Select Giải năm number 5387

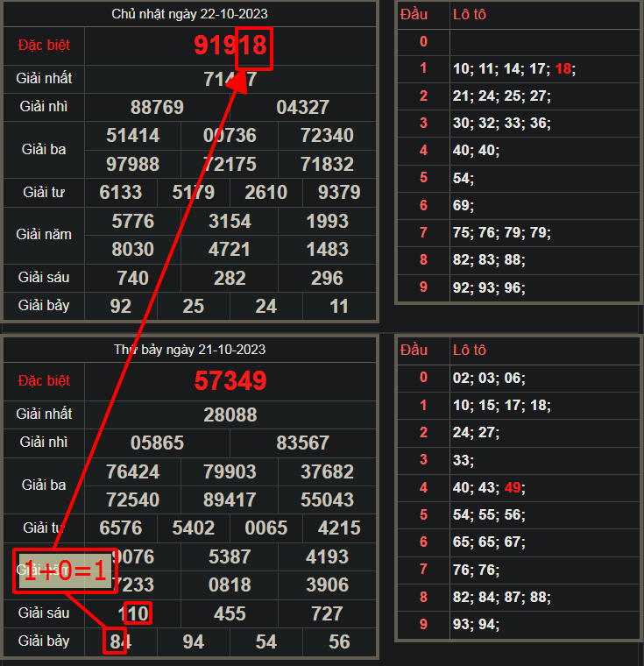230,556
